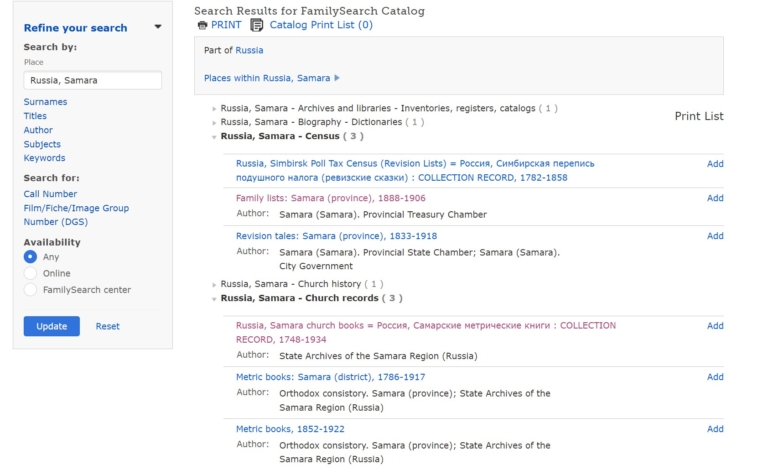Open Metric books, 1852-1922
This screenshot has height=470, width=768.
click(290, 429)
